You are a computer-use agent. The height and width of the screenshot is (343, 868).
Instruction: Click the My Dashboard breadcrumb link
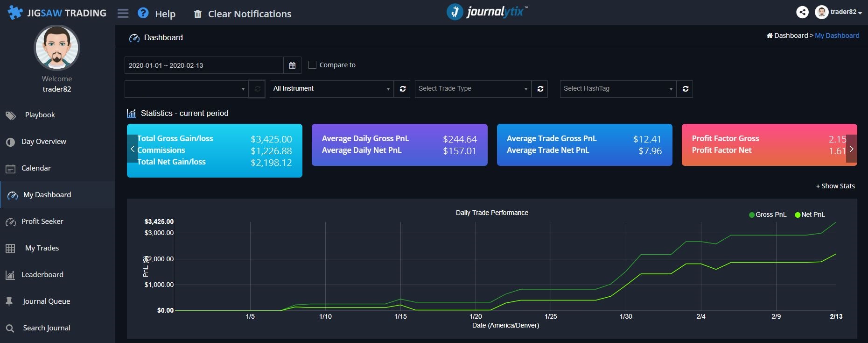[x=837, y=36]
